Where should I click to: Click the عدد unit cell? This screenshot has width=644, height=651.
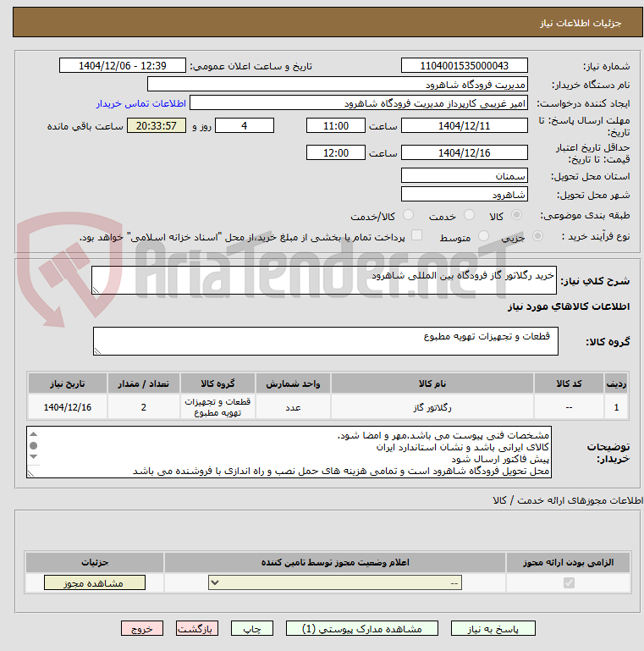click(293, 407)
